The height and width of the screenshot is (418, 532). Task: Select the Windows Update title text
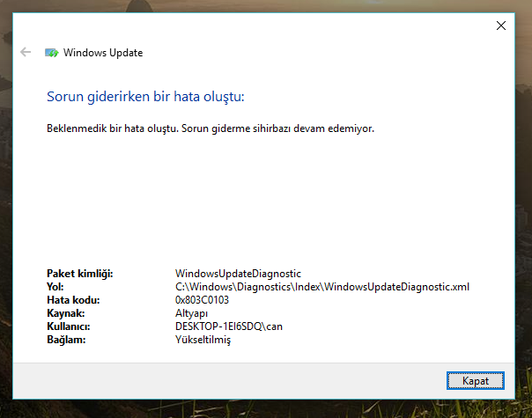[103, 53]
